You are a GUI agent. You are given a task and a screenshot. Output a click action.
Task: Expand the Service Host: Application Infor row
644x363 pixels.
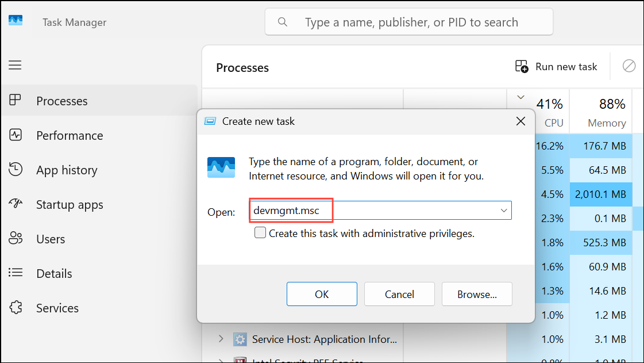click(x=221, y=338)
